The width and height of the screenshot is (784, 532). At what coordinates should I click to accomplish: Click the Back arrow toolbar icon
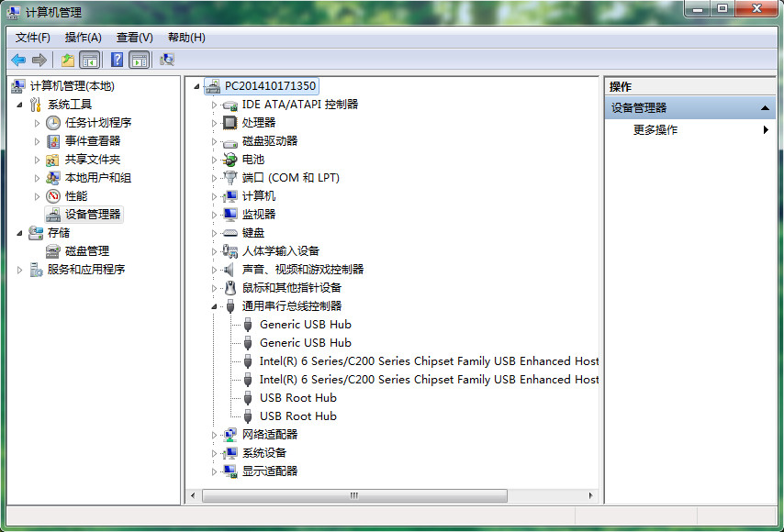[x=18, y=61]
